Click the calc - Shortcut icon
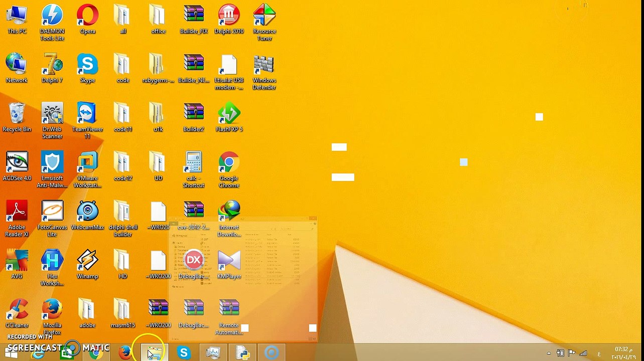The image size is (644, 361). tap(194, 170)
